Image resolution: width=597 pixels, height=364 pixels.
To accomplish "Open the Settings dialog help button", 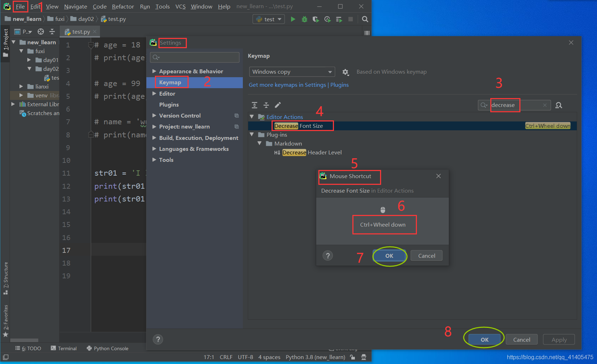I will 158,340.
